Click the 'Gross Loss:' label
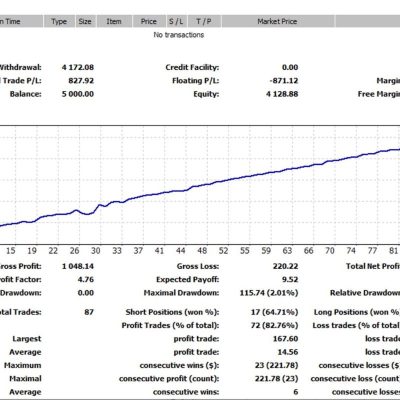This screenshot has width=400, height=400. (198, 266)
